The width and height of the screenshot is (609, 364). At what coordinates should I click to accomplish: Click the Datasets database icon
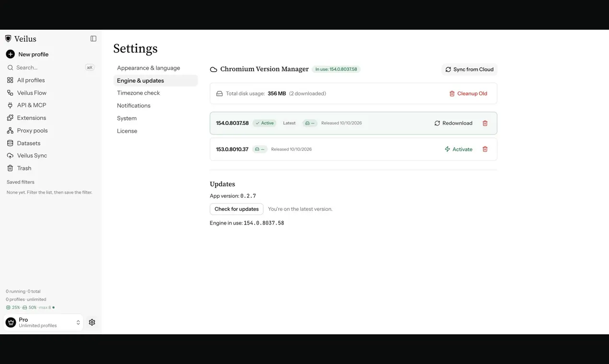pyautogui.click(x=10, y=143)
